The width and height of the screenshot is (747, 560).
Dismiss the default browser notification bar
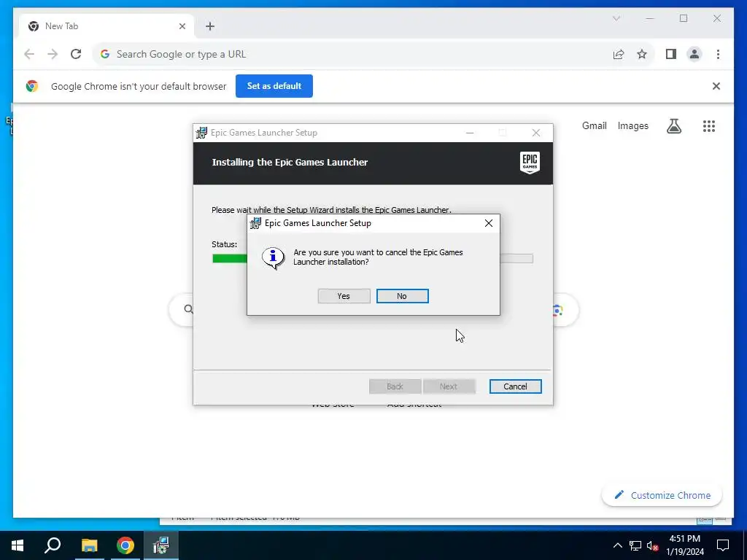[x=716, y=86]
